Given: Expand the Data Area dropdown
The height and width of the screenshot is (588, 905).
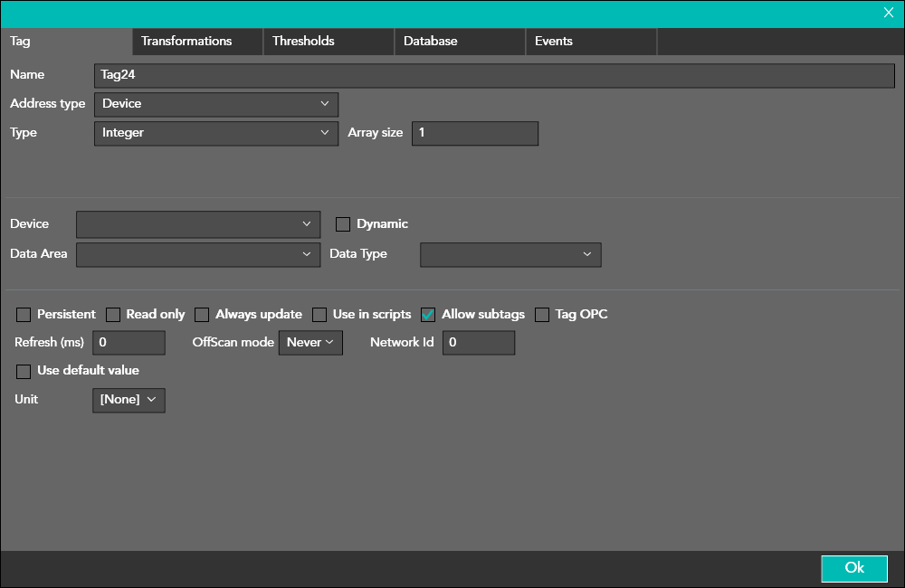Looking at the screenshot, I should 198,254.
